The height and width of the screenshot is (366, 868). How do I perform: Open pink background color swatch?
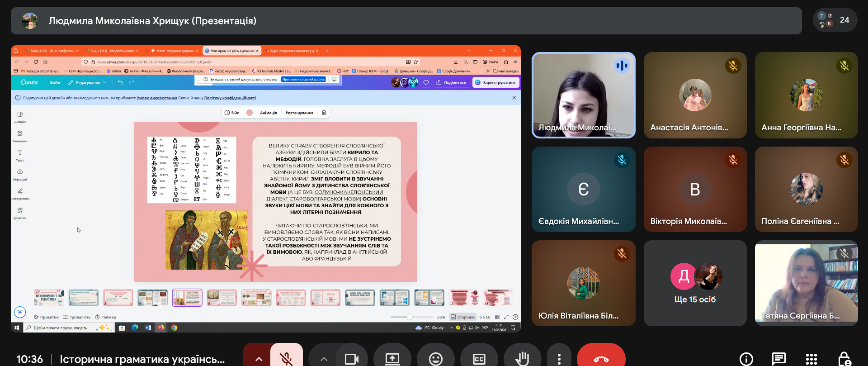pyautogui.click(x=250, y=113)
